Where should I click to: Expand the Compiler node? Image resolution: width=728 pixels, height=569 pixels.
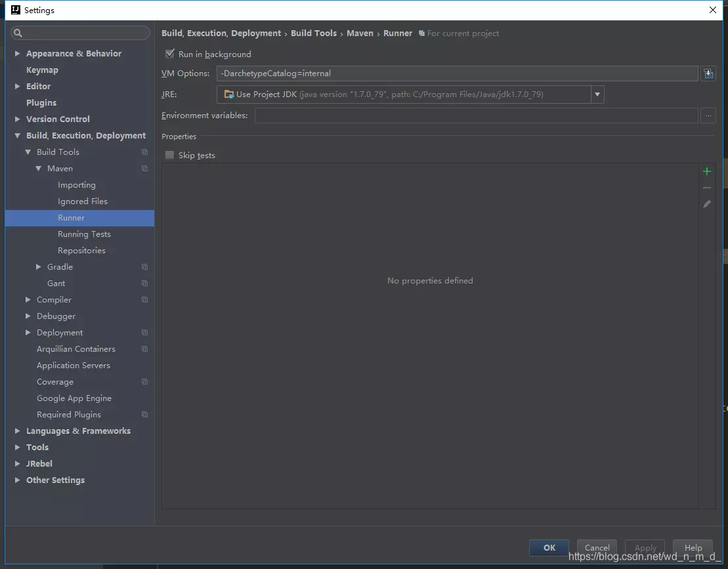28,300
